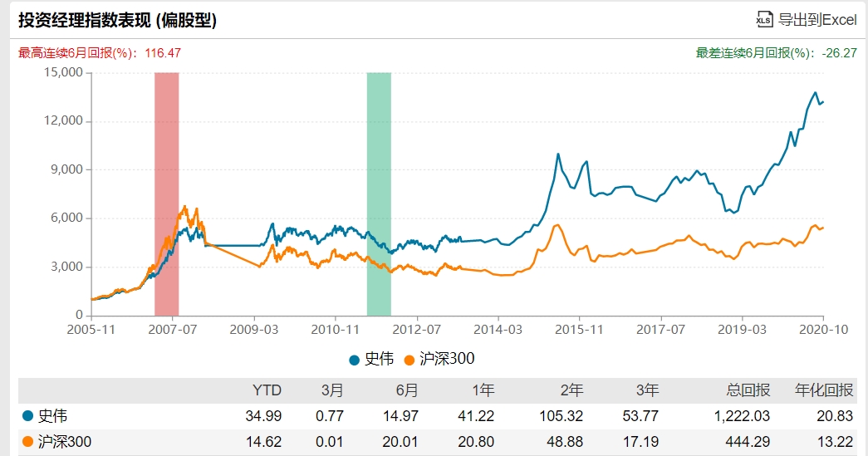Click 史伟 6-month value 14.97
868x456 pixels.
point(400,416)
